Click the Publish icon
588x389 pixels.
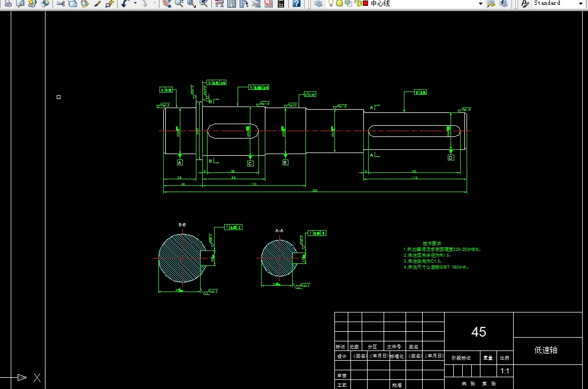point(32,3)
